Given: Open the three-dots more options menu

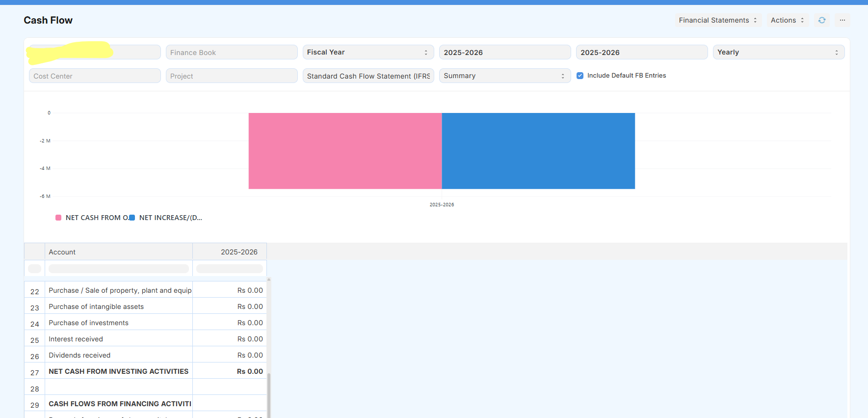Looking at the screenshot, I should click(842, 20).
